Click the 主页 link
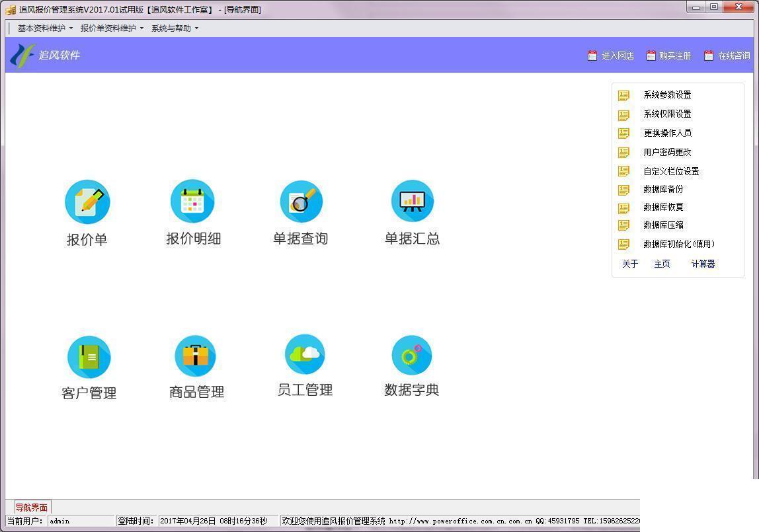 [662, 264]
